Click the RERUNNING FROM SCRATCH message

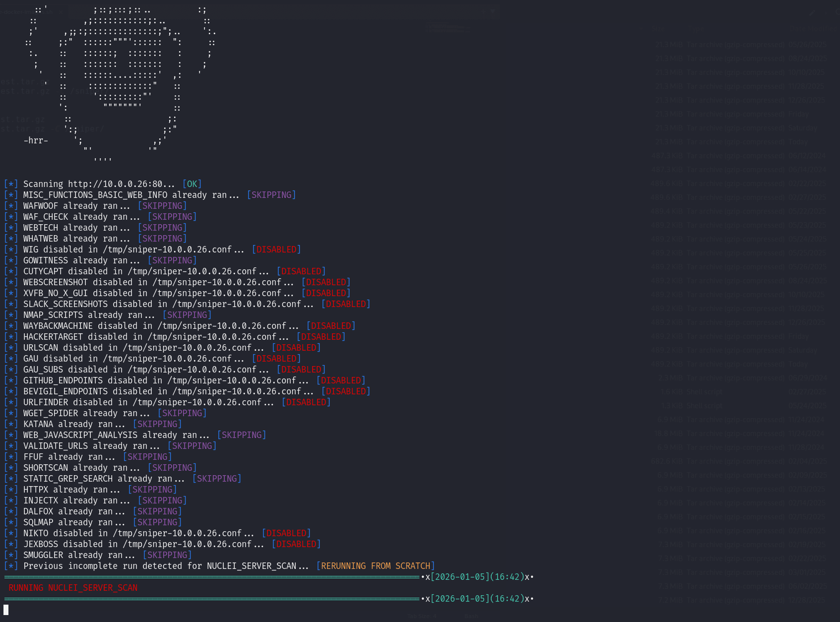[x=375, y=565]
